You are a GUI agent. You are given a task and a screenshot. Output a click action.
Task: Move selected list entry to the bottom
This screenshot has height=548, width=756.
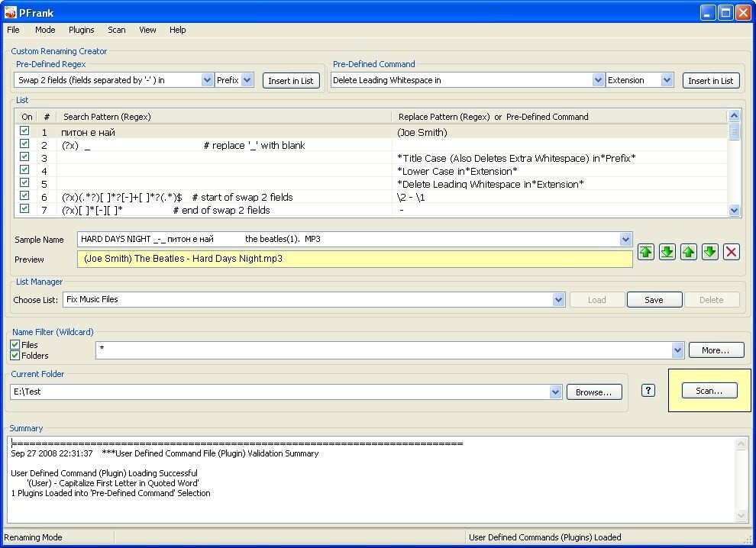667,252
